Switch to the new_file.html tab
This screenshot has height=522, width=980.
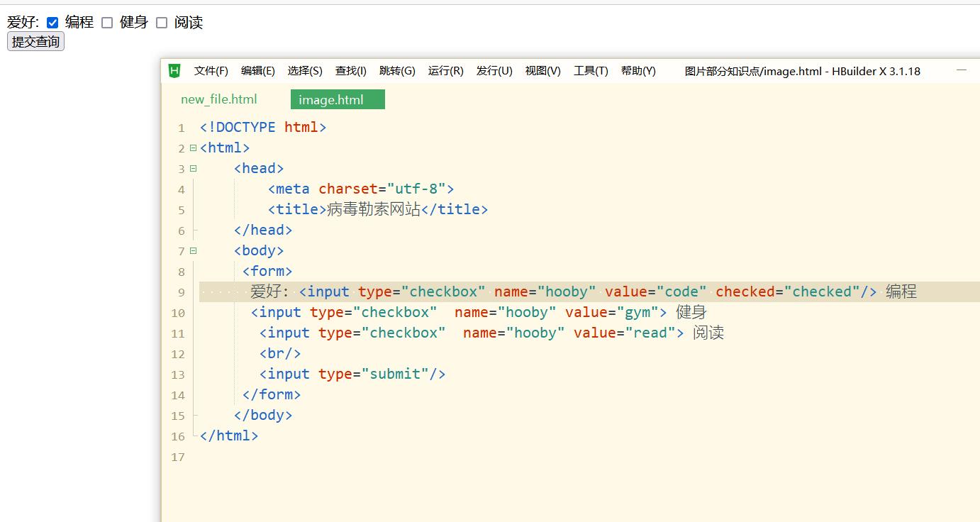[x=219, y=99]
